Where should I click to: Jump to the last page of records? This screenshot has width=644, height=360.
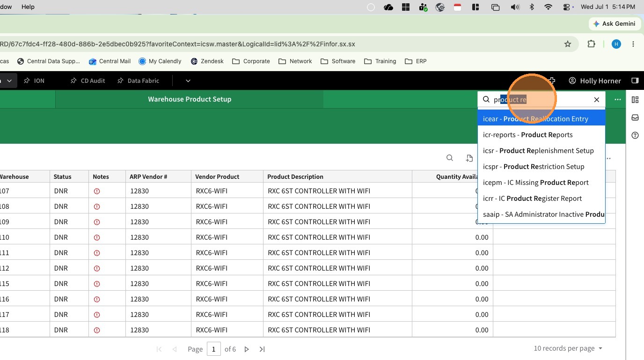[x=262, y=349]
